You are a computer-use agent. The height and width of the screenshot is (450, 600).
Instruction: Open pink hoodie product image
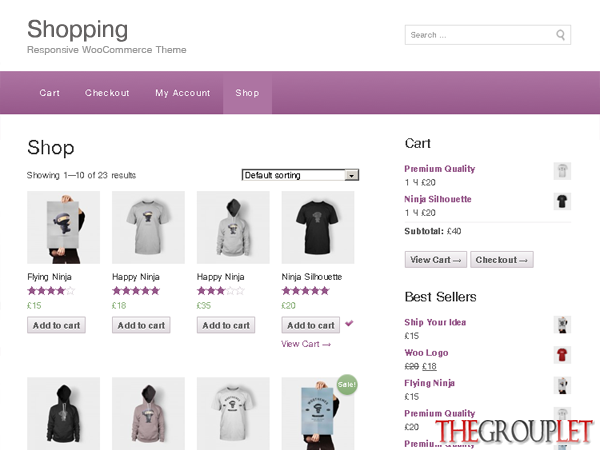[x=148, y=414]
